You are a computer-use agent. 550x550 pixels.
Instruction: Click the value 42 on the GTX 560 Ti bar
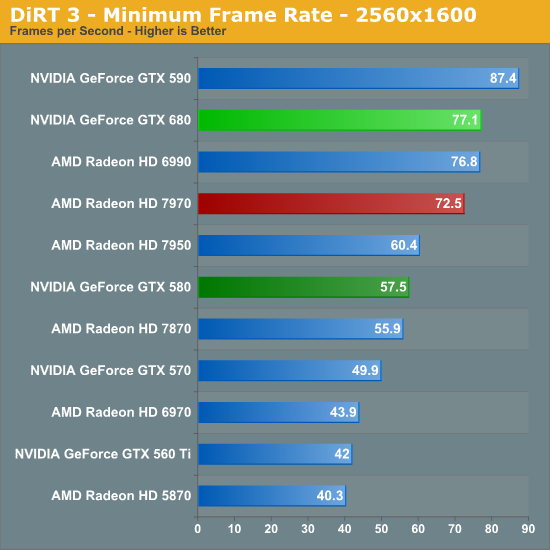tap(342, 454)
